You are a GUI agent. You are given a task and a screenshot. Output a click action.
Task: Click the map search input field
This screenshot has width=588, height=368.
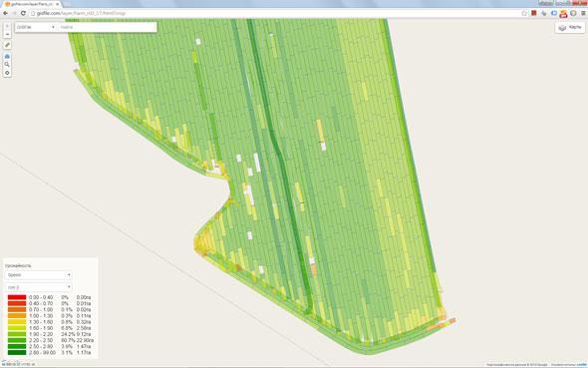[x=108, y=27]
